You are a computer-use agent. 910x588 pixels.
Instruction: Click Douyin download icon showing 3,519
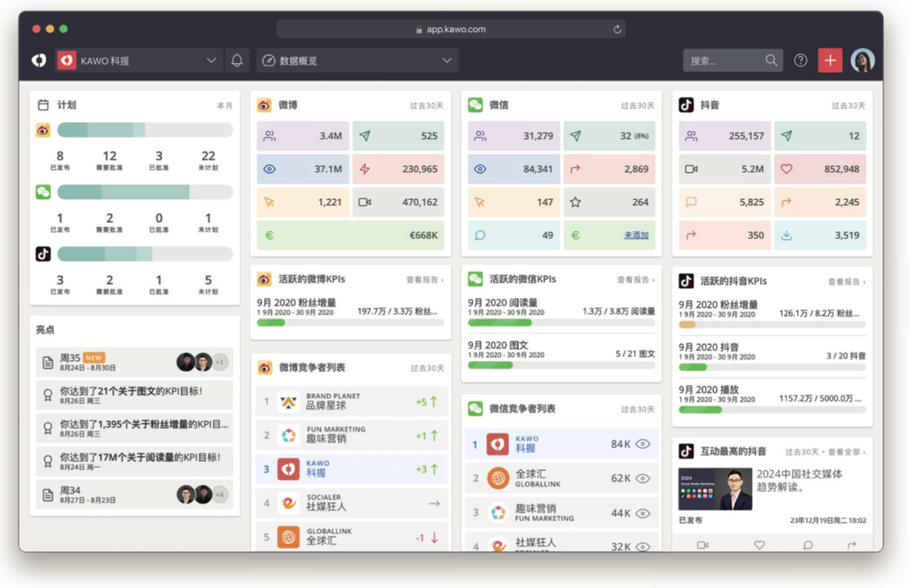786,235
